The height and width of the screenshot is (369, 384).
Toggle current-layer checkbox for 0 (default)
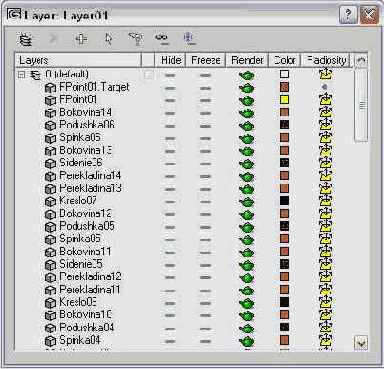[148, 75]
